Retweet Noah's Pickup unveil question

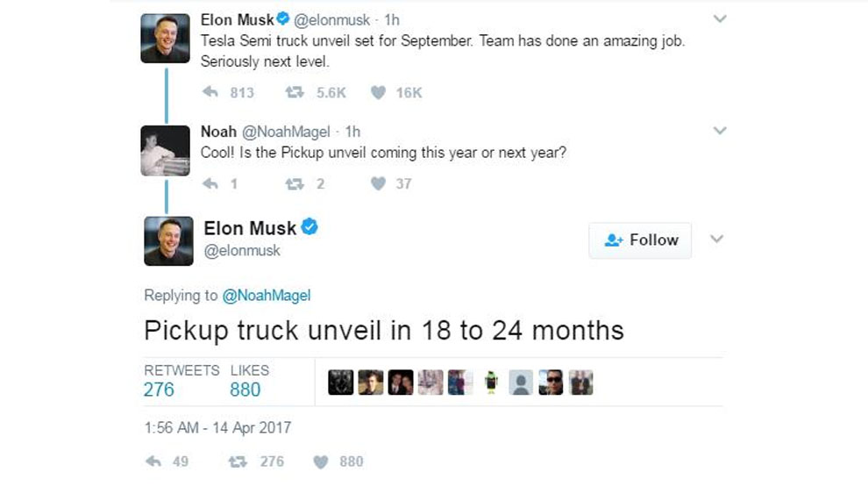[295, 183]
